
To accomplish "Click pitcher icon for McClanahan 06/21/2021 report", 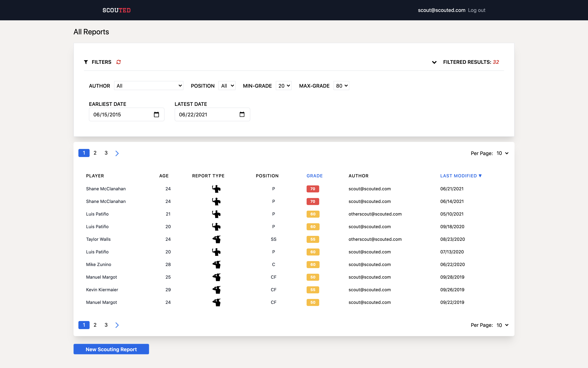I will 216,189.
